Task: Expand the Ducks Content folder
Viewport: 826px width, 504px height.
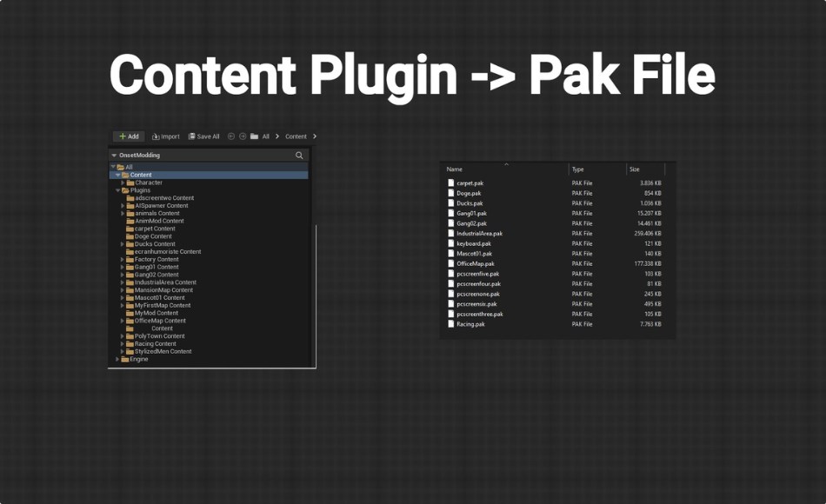Action: 122,244
